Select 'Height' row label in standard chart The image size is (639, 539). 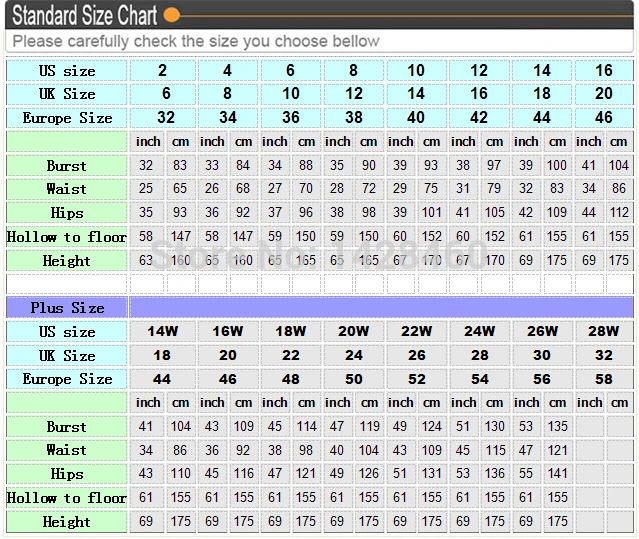(66, 261)
